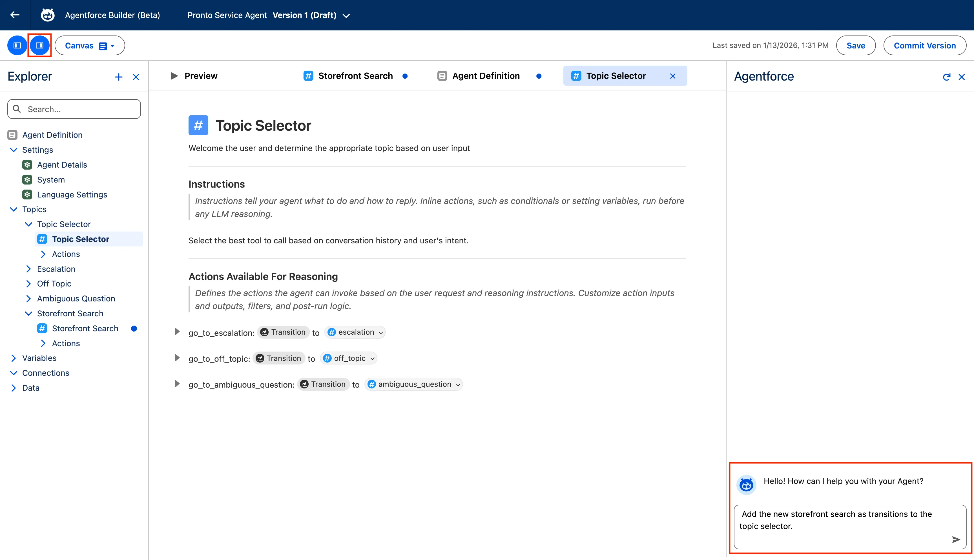Toggle the right Agentforce panel button
The height and width of the screenshot is (560, 974).
coord(40,45)
